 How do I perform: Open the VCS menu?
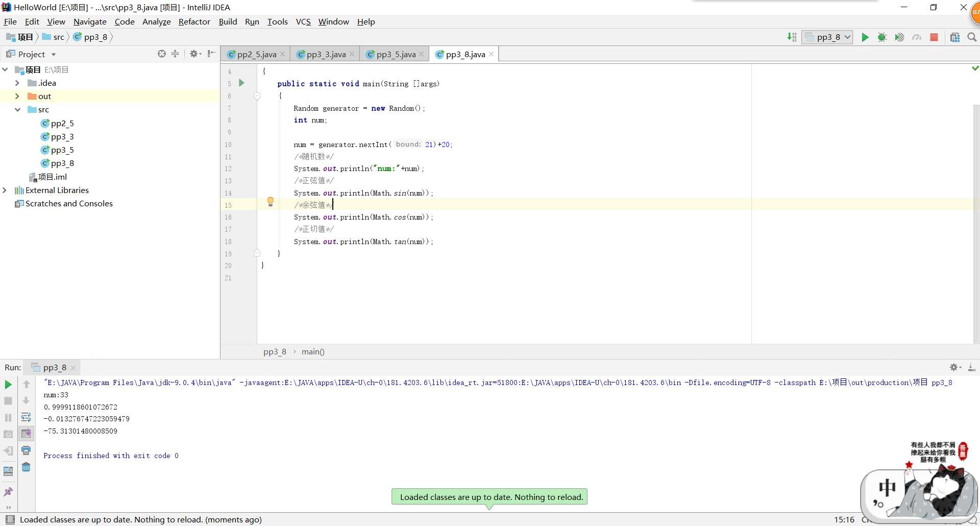pyautogui.click(x=303, y=21)
